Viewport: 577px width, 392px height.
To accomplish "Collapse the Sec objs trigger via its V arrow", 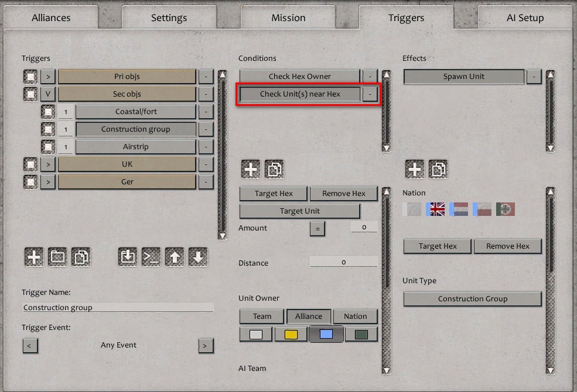I will point(47,94).
